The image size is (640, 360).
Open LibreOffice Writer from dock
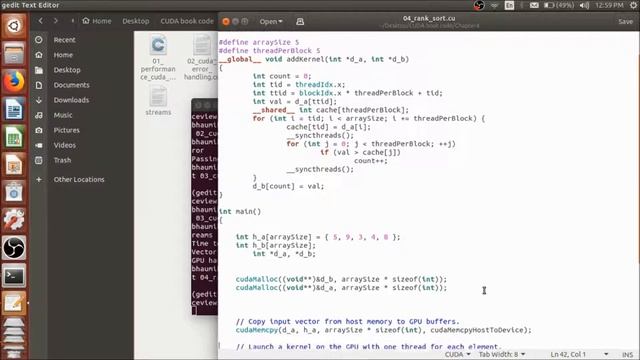[x=13, y=109]
